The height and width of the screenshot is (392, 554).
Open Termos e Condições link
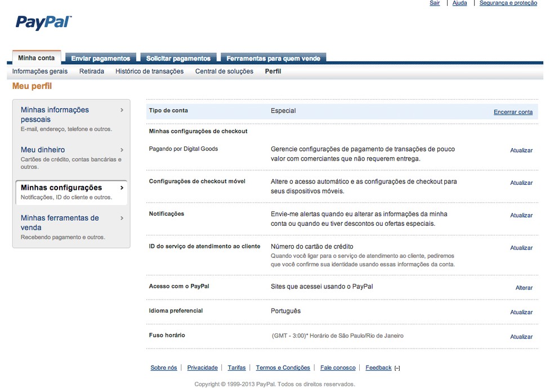tap(283, 368)
